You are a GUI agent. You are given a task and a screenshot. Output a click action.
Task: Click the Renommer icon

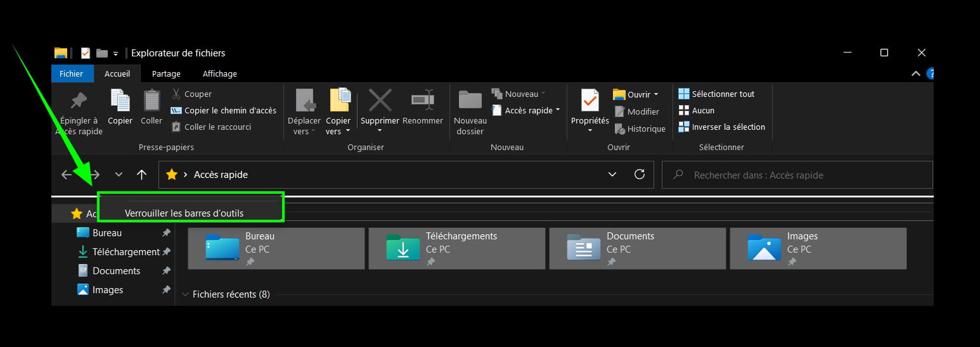click(x=422, y=100)
